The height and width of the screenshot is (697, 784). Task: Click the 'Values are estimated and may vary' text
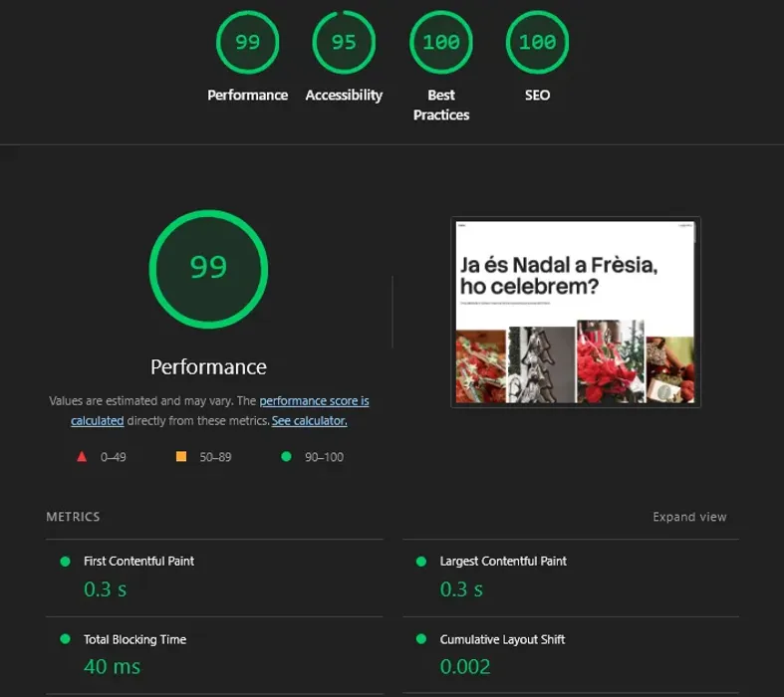pos(140,400)
